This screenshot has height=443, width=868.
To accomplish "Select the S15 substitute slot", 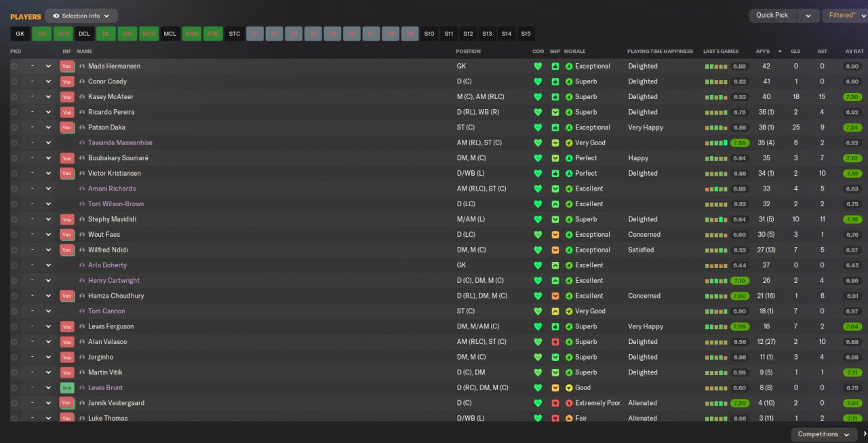I will click(x=526, y=33).
